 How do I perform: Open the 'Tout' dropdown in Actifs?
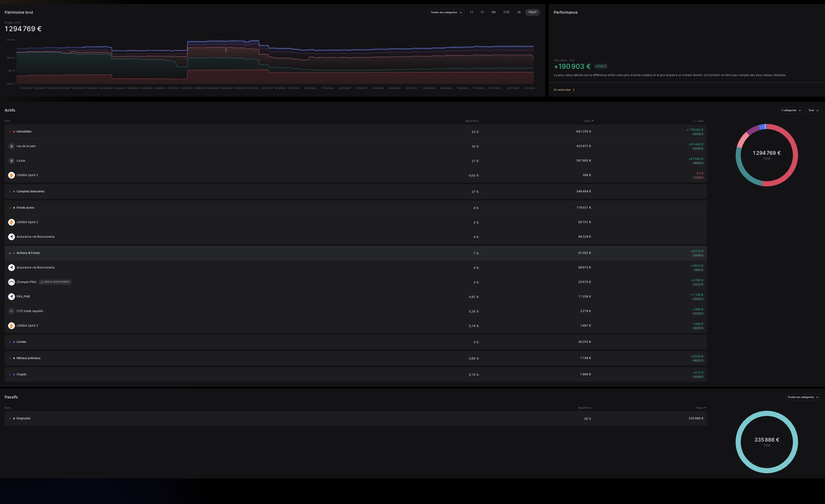(813, 110)
